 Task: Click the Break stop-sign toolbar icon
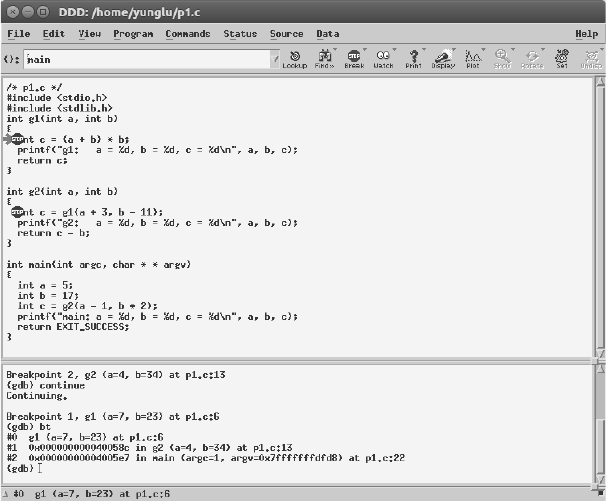pos(354,60)
